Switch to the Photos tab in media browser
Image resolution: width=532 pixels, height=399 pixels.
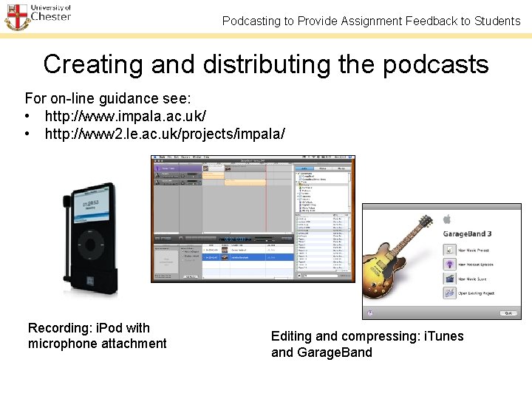[323, 168]
